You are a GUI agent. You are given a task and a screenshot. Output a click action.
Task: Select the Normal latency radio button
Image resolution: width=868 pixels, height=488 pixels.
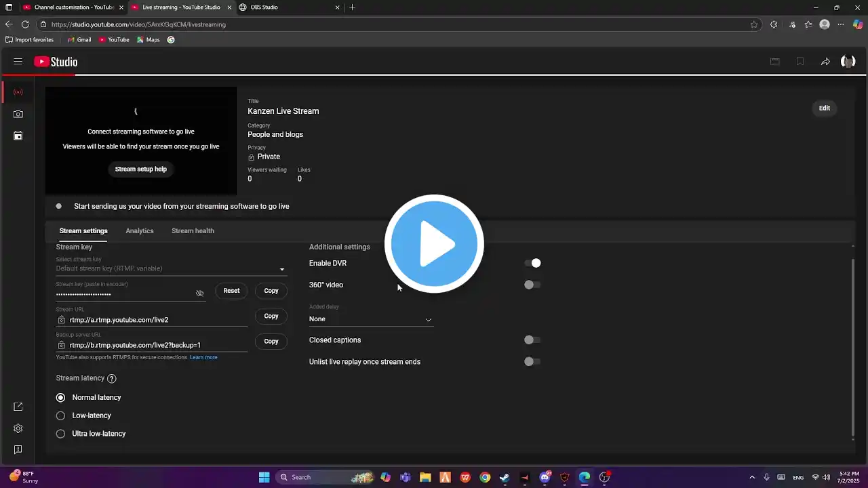61,398
